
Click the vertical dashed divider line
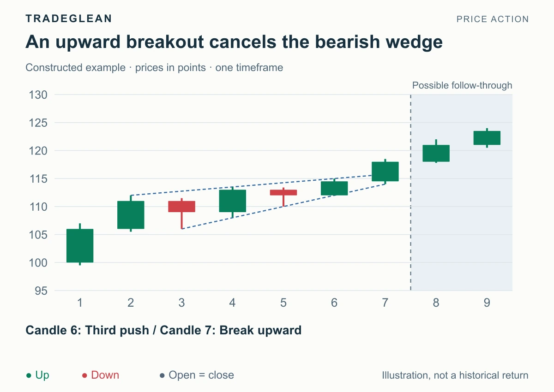(410, 193)
